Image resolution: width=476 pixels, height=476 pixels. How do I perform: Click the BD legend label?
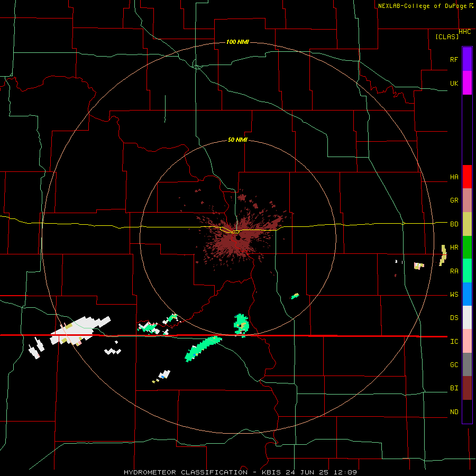pos(454,224)
